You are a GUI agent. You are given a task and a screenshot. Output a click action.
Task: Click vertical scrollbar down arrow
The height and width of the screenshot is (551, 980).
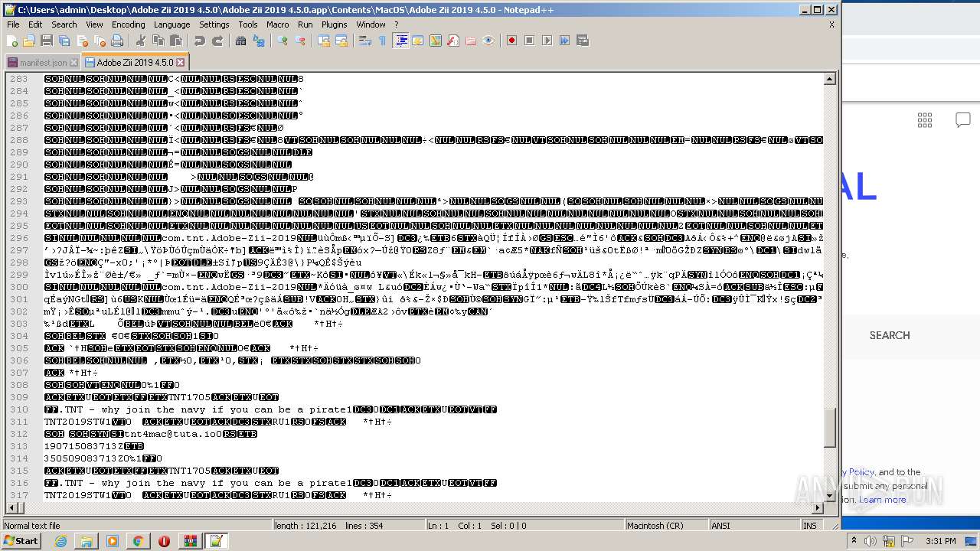click(830, 495)
